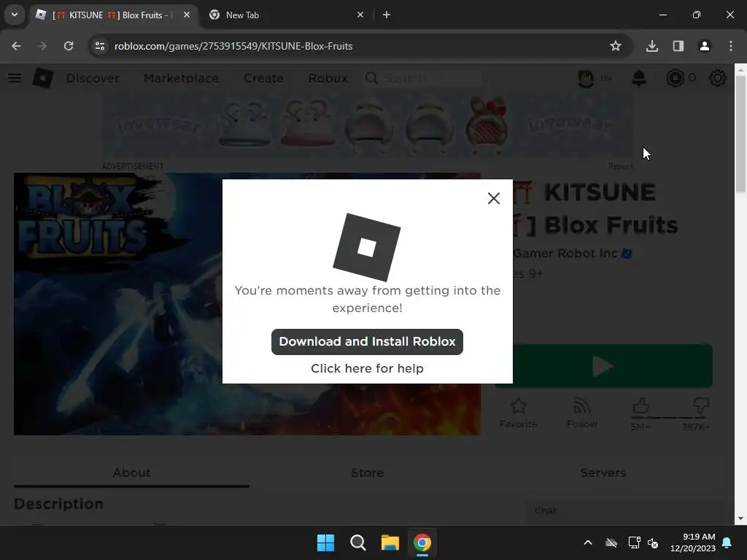Open the Roblox avatar profile
Image resolution: width=747 pixels, height=560 pixels.
(x=586, y=77)
